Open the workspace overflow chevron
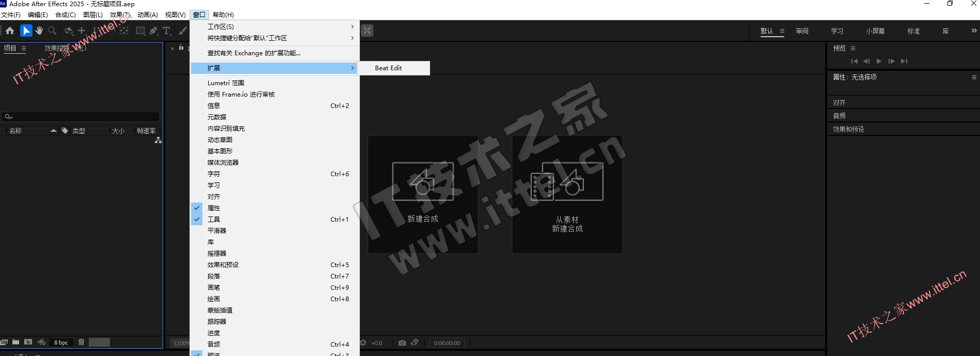980x356 pixels. (x=974, y=30)
